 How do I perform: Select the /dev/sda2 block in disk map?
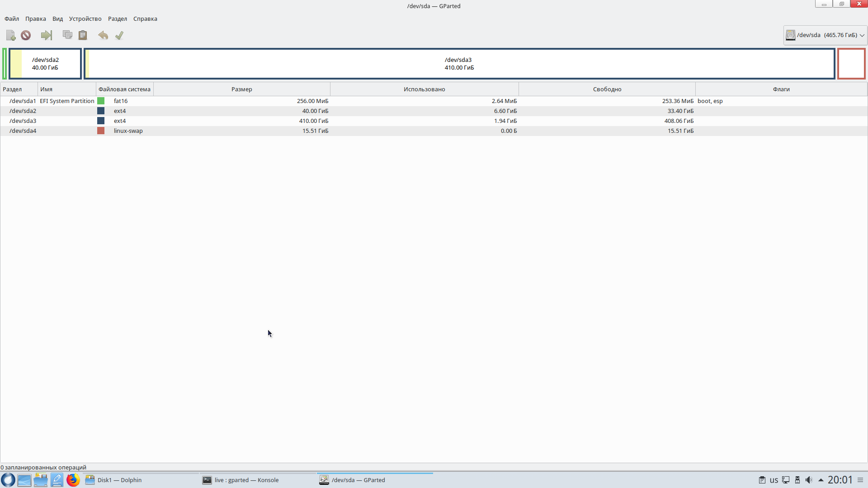point(45,64)
